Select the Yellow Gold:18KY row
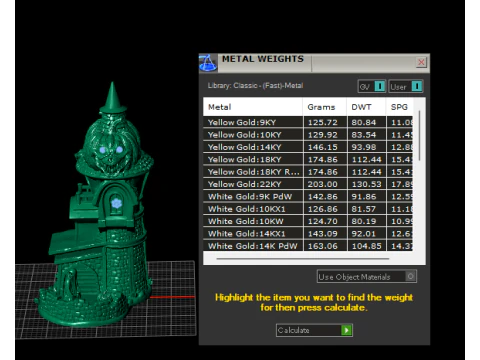Screen dimensions: 480x360 [x=308, y=159]
